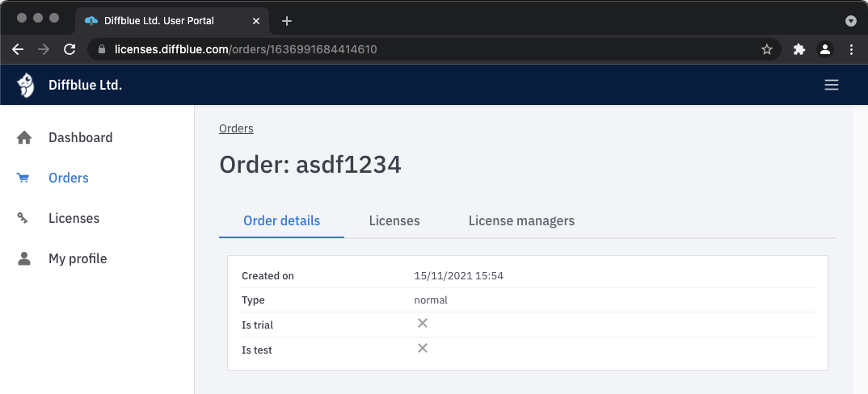Click the Diffblue logo icon in header
Viewport: 868px width, 394px height.
pos(26,85)
